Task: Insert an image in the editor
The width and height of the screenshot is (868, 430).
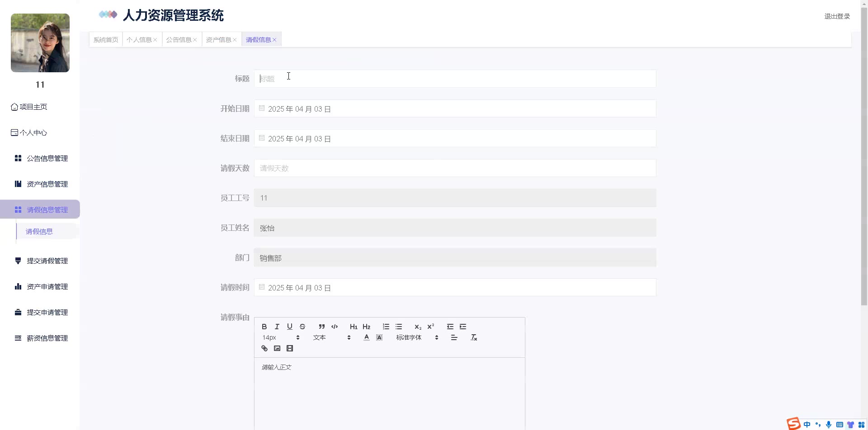Action: click(277, 348)
